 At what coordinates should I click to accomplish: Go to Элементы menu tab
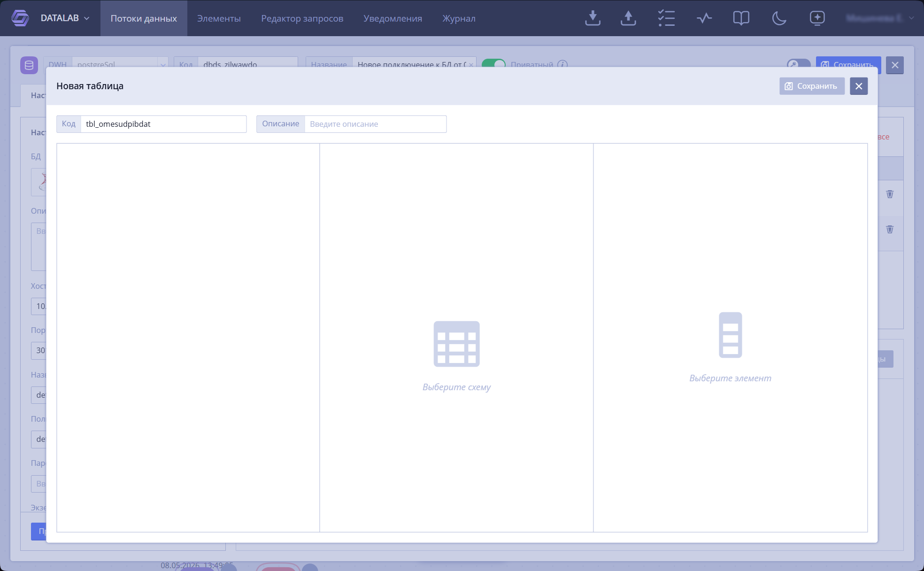[219, 18]
